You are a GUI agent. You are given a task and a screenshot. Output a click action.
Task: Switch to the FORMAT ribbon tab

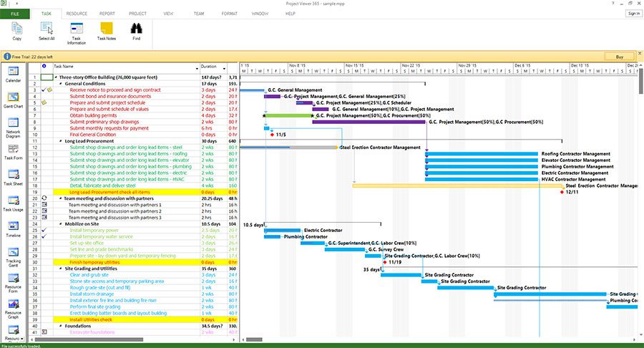click(x=229, y=14)
